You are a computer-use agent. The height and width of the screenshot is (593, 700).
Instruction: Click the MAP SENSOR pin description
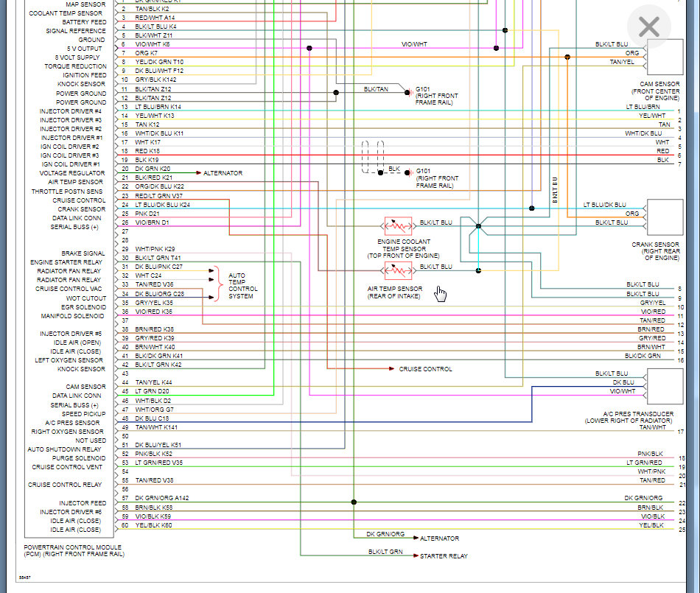pyautogui.click(x=85, y=4)
